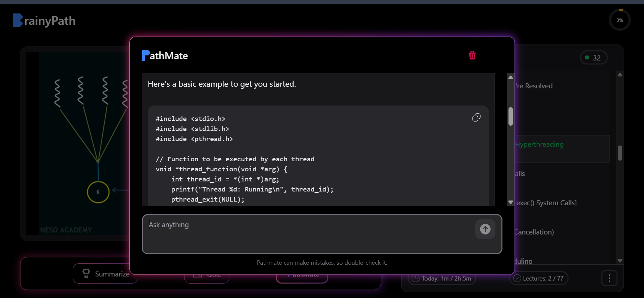The width and height of the screenshot is (644, 298).
Task: Open the three-dot more options menu
Action: coord(609,278)
